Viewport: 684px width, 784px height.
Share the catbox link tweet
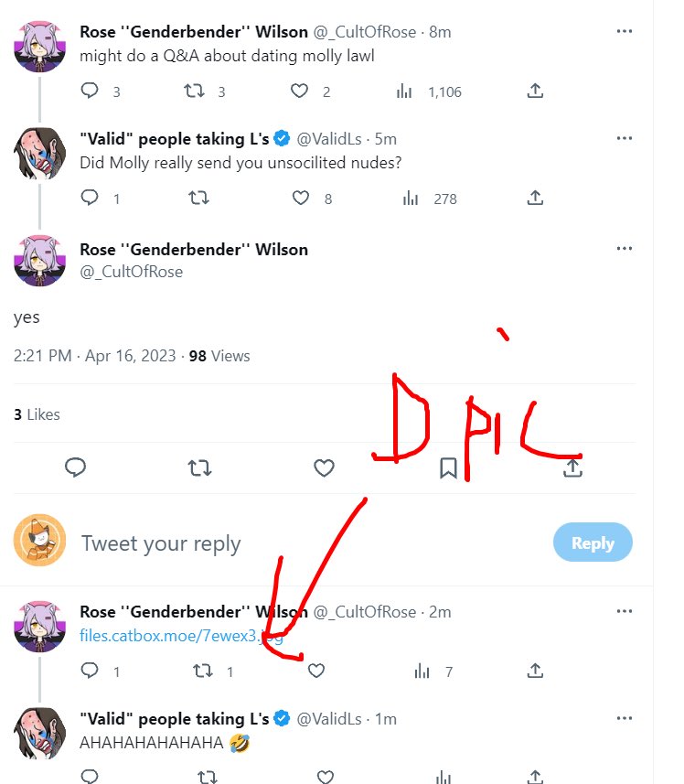(535, 671)
